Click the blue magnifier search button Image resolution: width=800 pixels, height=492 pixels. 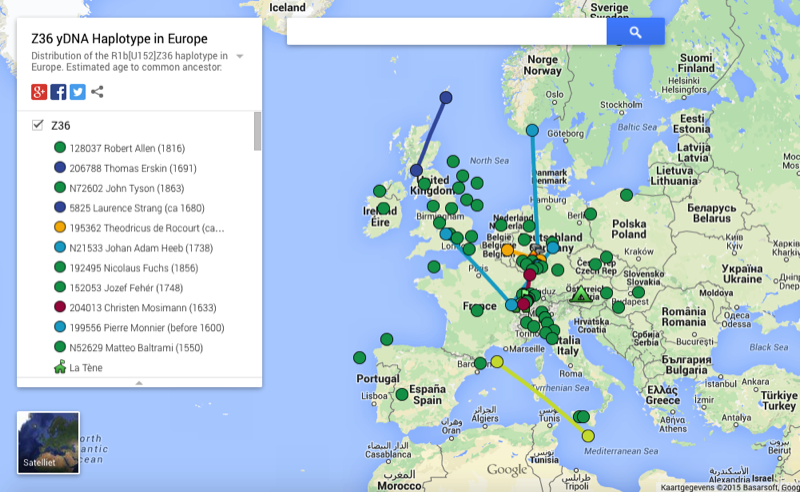tap(635, 32)
